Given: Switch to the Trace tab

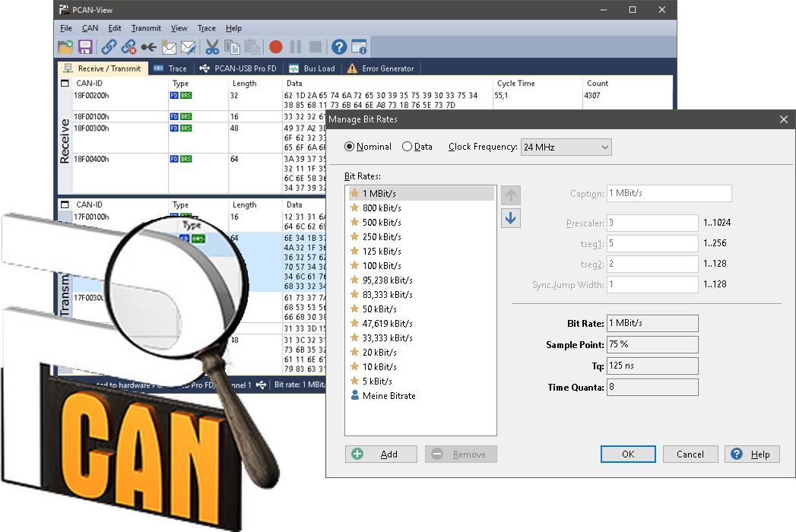Looking at the screenshot, I should pos(170,68).
